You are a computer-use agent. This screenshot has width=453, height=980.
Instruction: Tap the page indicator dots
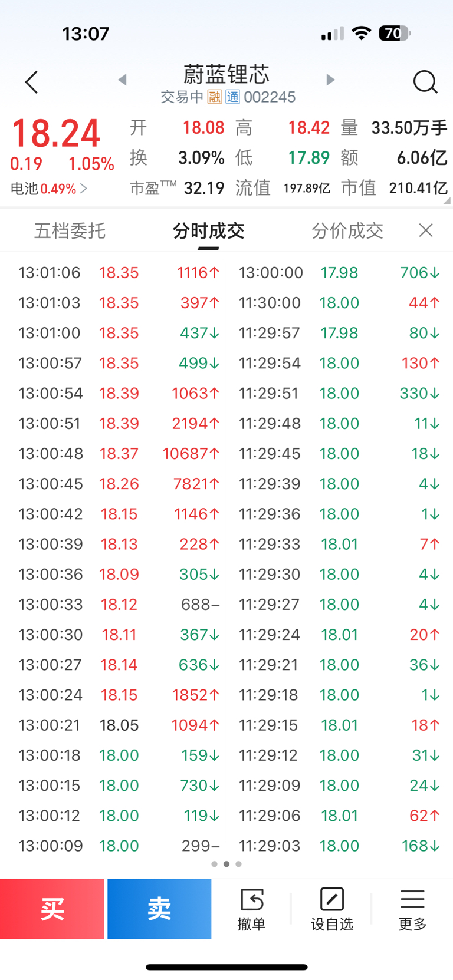coord(226,864)
